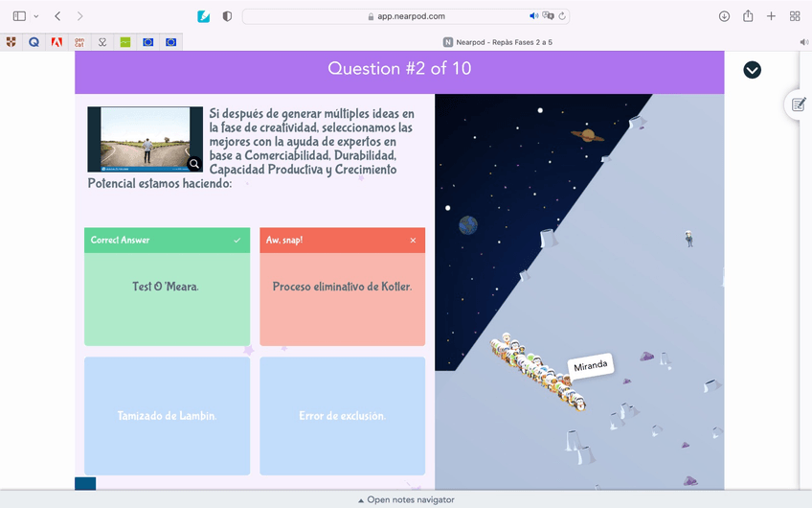Choose the Tamizado de Lambin answer
Image resolution: width=812 pixels, height=508 pixels.
point(167,416)
